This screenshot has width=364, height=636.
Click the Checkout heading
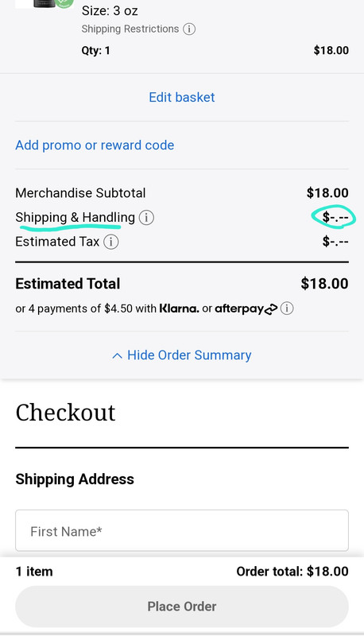point(65,413)
